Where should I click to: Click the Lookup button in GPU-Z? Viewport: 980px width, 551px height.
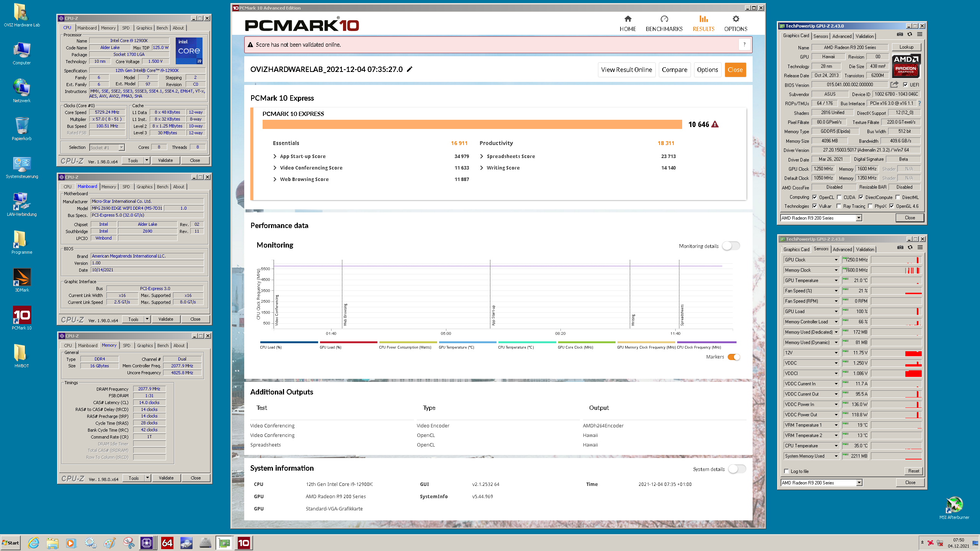point(906,47)
